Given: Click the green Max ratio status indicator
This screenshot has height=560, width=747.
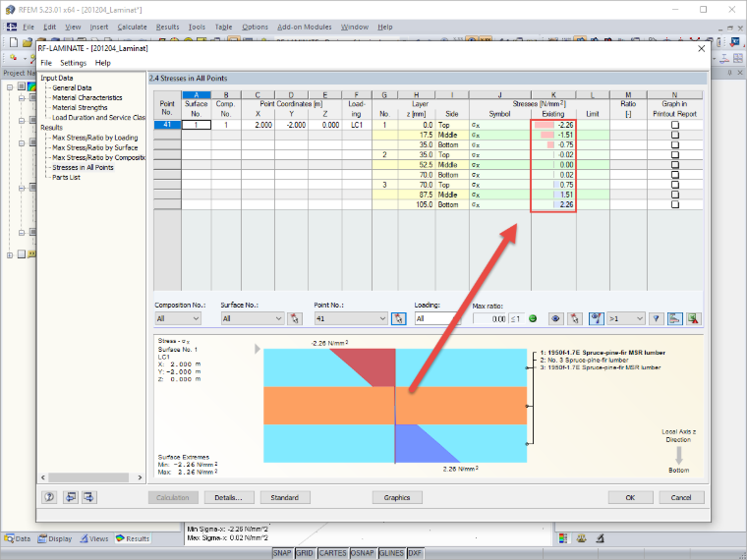Looking at the screenshot, I should [x=533, y=318].
